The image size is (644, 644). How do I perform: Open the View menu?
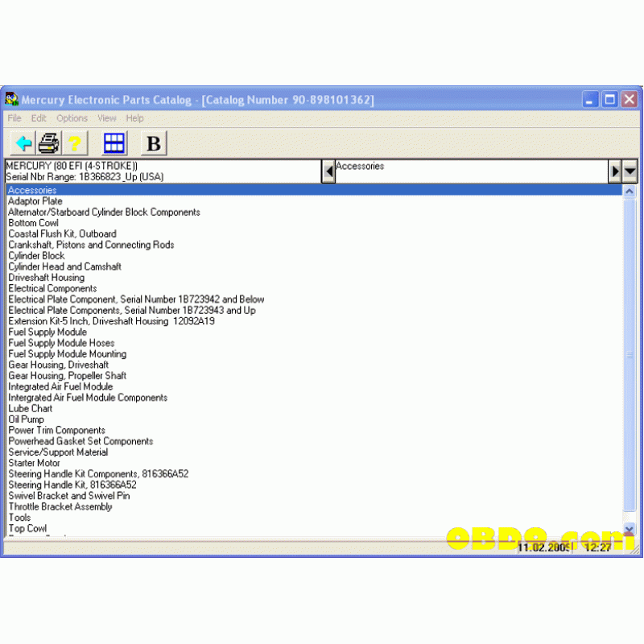(x=107, y=118)
